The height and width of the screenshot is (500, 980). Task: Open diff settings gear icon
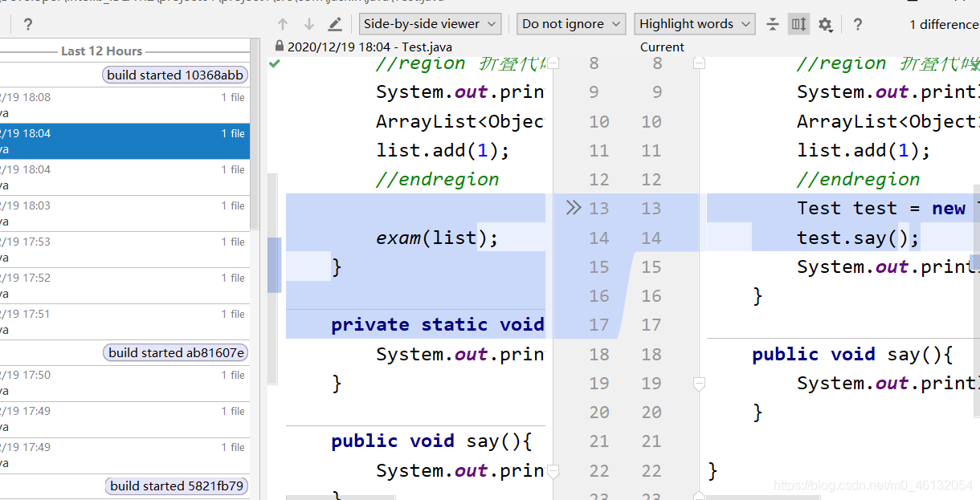[x=825, y=25]
